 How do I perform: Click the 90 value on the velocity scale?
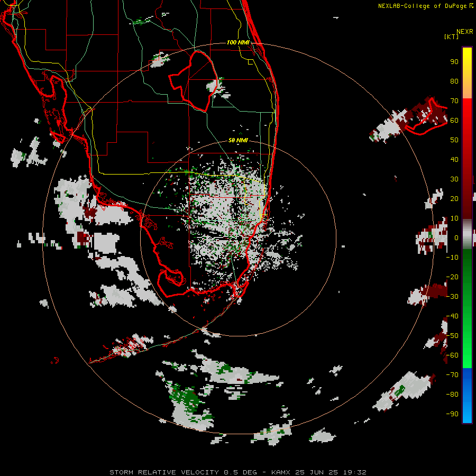coord(454,62)
